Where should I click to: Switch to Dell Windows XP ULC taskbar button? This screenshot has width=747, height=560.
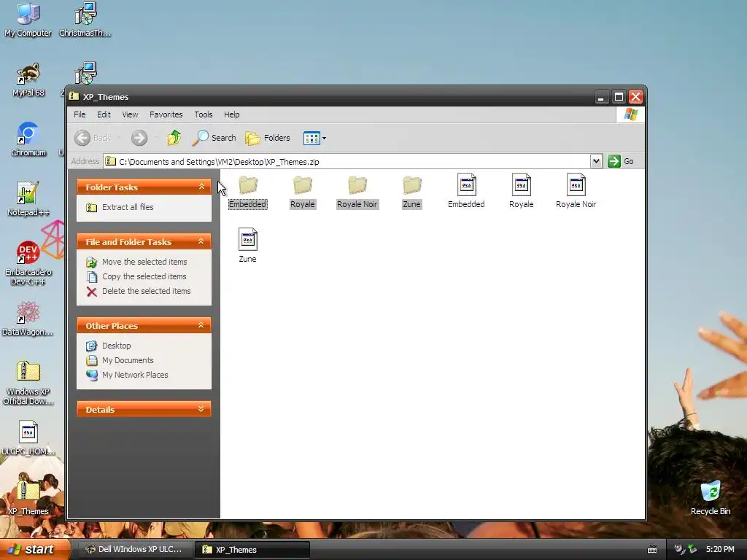[x=134, y=550]
